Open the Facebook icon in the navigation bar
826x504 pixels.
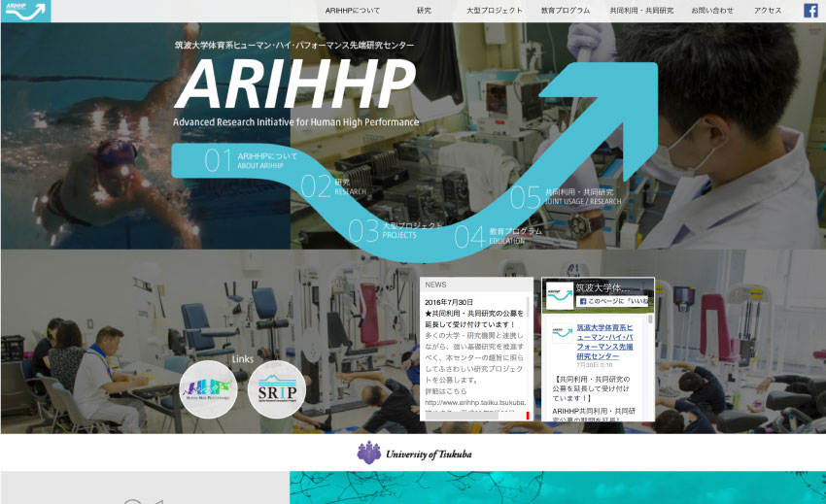(810, 11)
